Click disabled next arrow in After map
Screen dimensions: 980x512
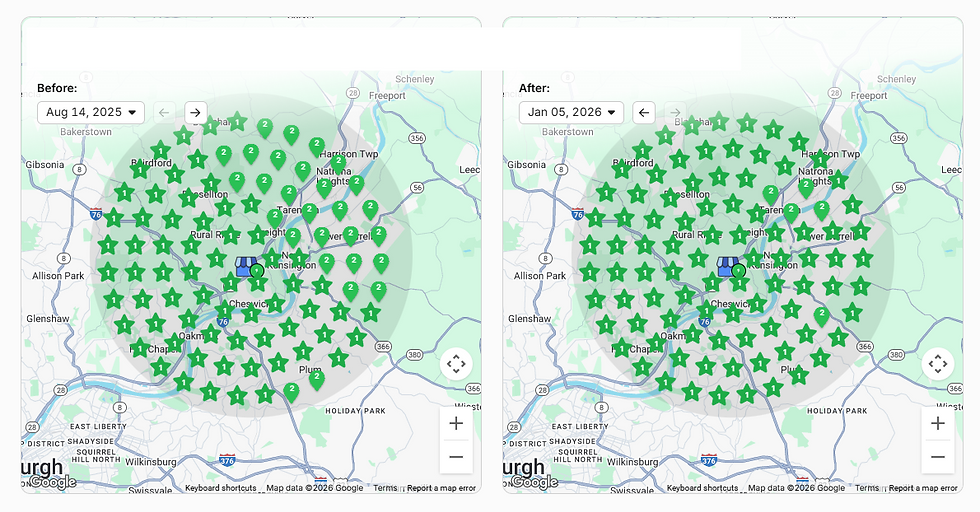[x=676, y=113]
